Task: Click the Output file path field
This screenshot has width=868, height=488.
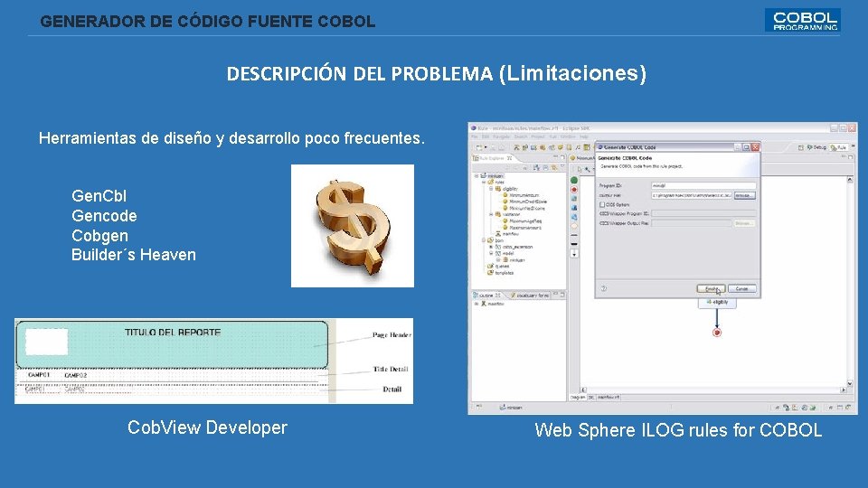Action: [692, 195]
